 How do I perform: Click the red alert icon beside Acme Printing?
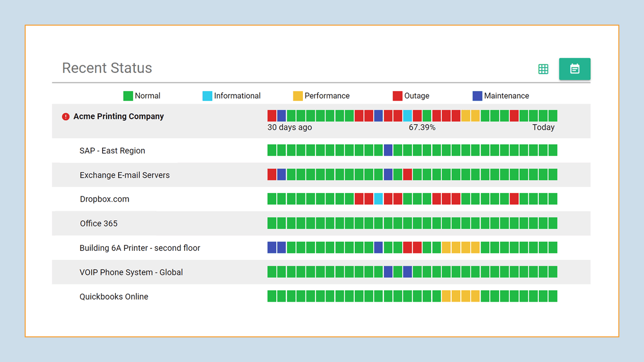(65, 117)
